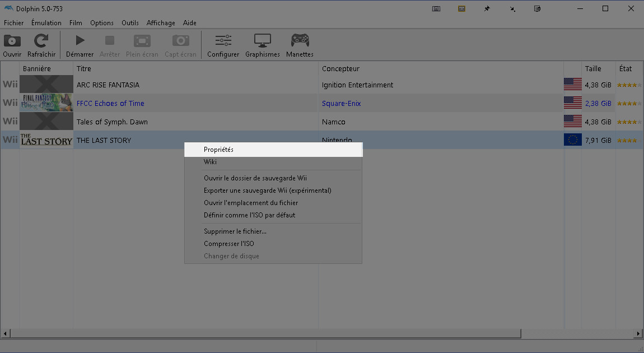Image resolution: width=644 pixels, height=353 pixels.
Task: Open the Options menu
Action: point(102,23)
